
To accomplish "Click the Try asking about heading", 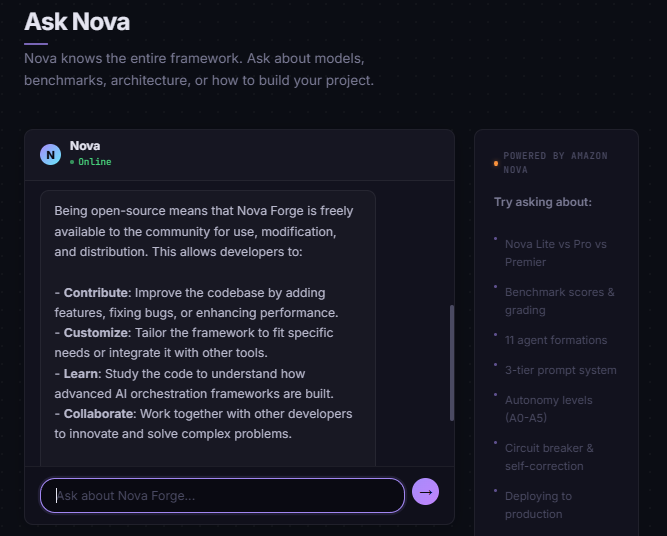I will (543, 202).
